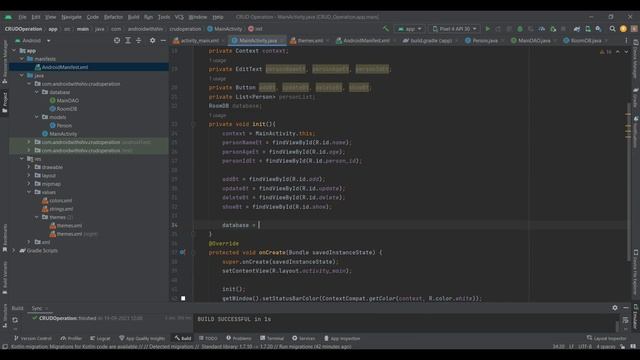Open the app run configuration dropdown

click(409, 29)
